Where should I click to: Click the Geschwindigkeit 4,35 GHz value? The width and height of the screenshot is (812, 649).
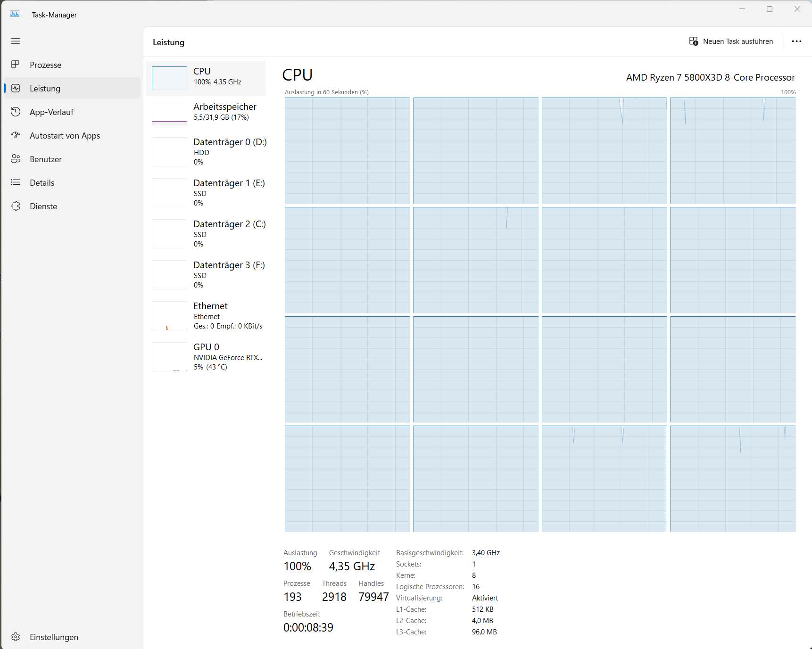point(352,566)
